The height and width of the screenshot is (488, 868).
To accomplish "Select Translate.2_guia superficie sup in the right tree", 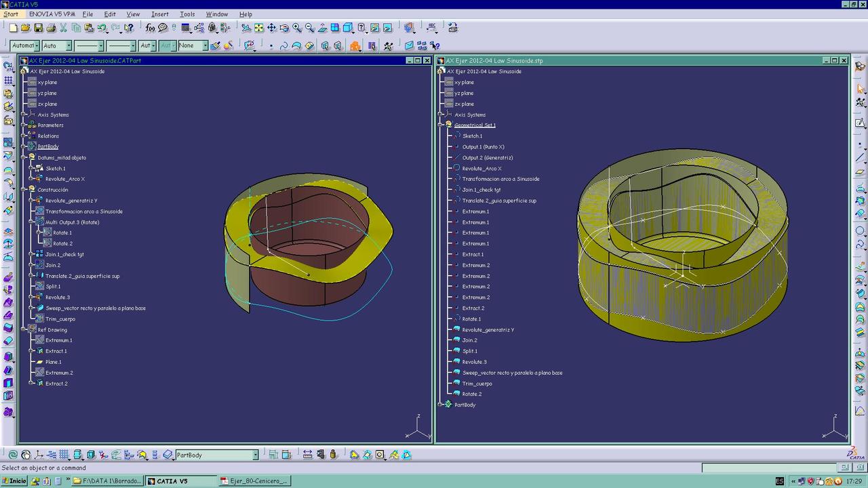I will (499, 201).
